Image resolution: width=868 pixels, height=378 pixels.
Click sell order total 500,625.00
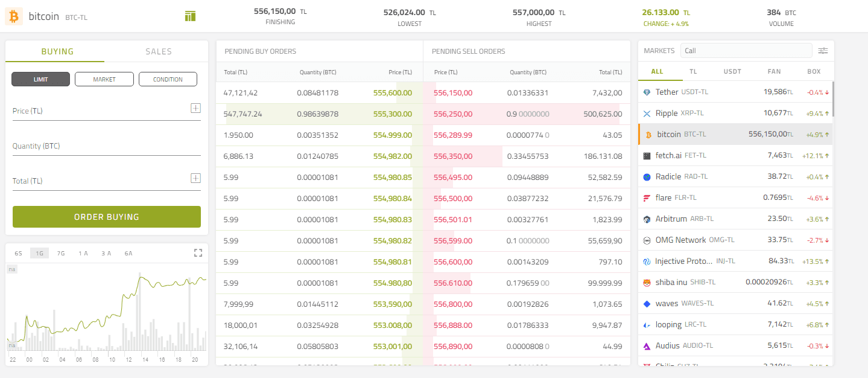pos(603,114)
